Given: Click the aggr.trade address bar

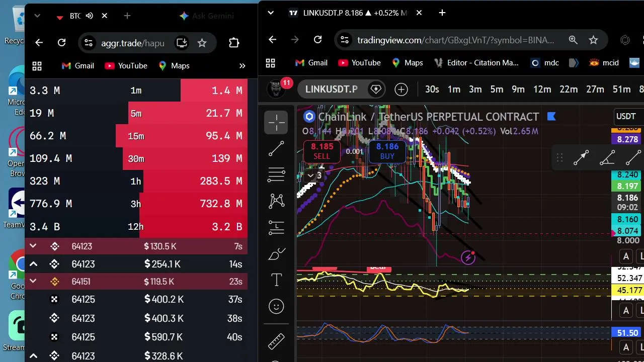Looking at the screenshot, I should pyautogui.click(x=133, y=43).
